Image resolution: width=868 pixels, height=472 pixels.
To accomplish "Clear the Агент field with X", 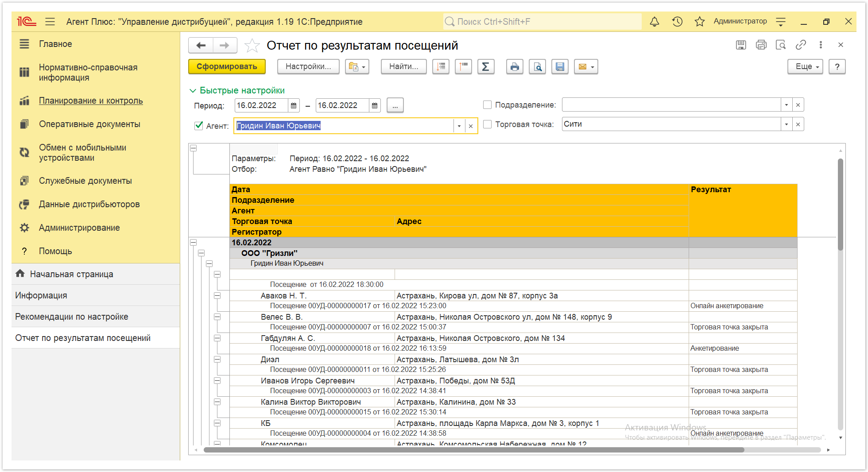I will click(471, 126).
